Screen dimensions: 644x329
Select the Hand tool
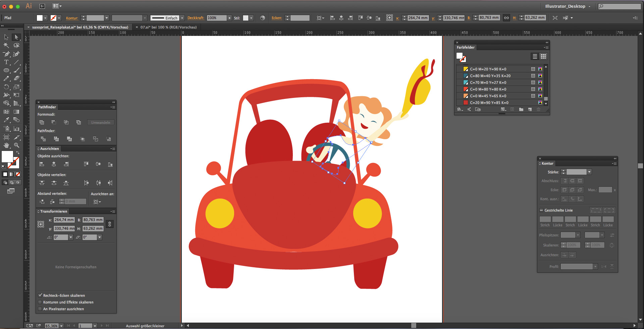(x=6, y=145)
